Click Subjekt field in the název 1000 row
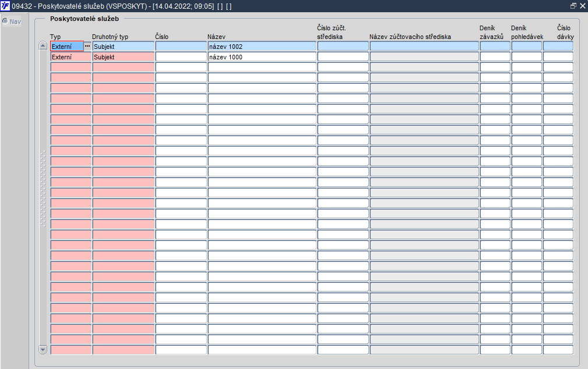Image resolution: width=588 pixels, height=369 pixels. click(x=124, y=57)
